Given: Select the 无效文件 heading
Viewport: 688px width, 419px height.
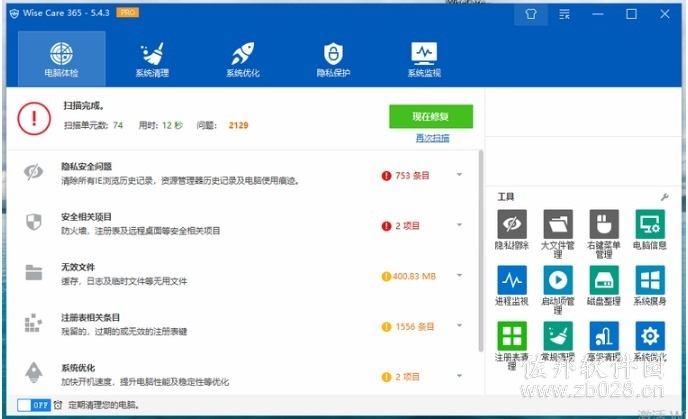Looking at the screenshot, I should tap(78, 267).
